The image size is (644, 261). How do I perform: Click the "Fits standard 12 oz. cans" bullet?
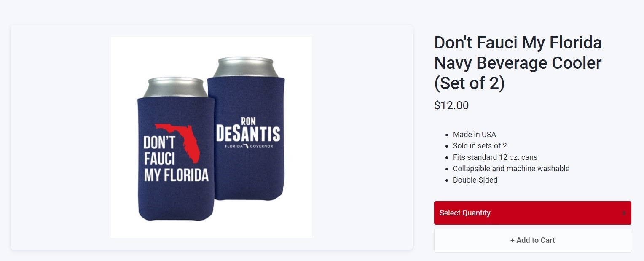[495, 157]
